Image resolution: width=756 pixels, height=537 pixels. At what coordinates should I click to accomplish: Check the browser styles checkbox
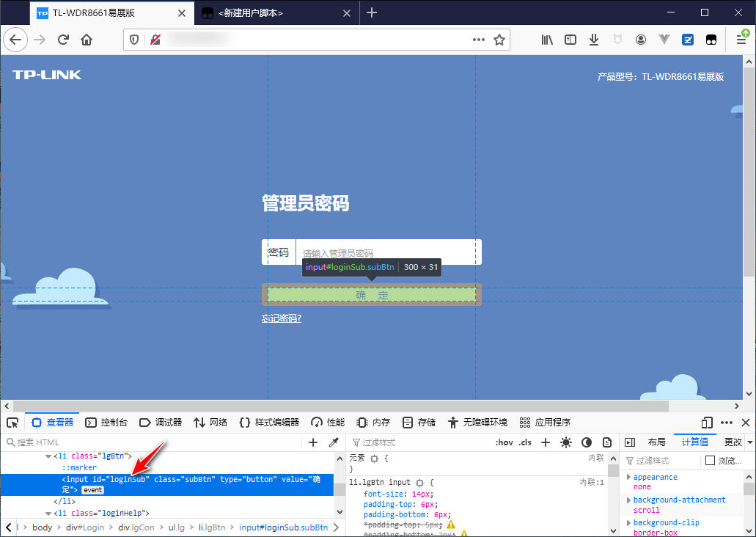point(710,460)
